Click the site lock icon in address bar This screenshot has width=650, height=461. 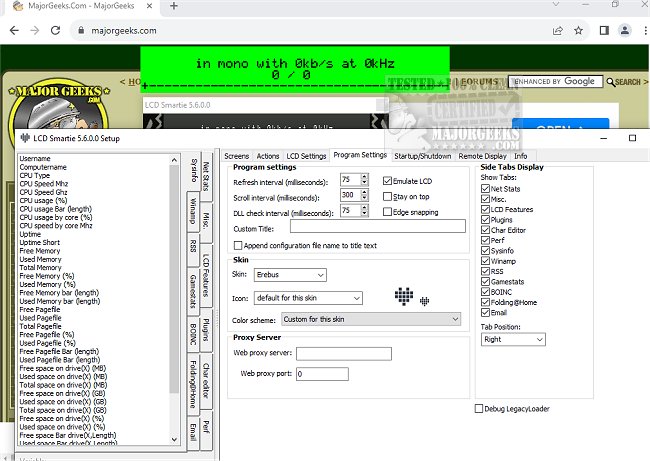(x=81, y=30)
